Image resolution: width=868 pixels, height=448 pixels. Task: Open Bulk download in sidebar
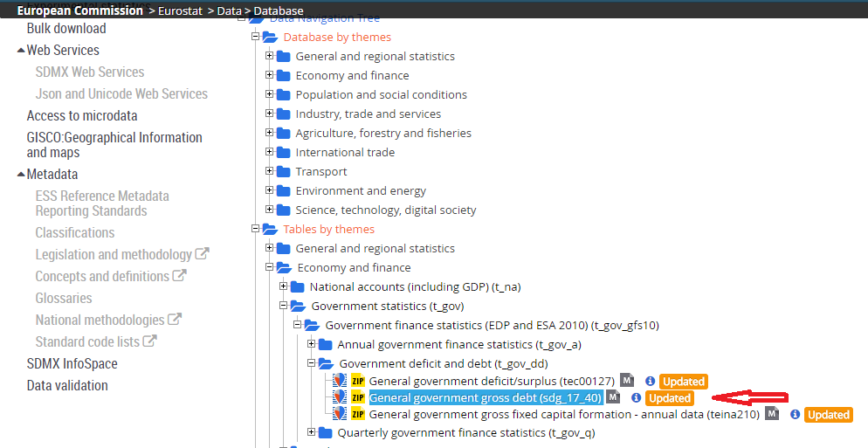(x=66, y=28)
